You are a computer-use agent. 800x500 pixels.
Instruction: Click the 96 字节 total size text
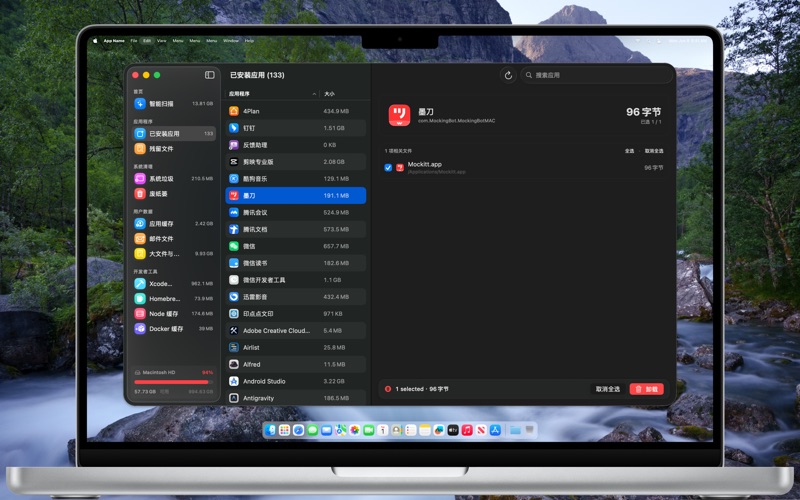643,112
